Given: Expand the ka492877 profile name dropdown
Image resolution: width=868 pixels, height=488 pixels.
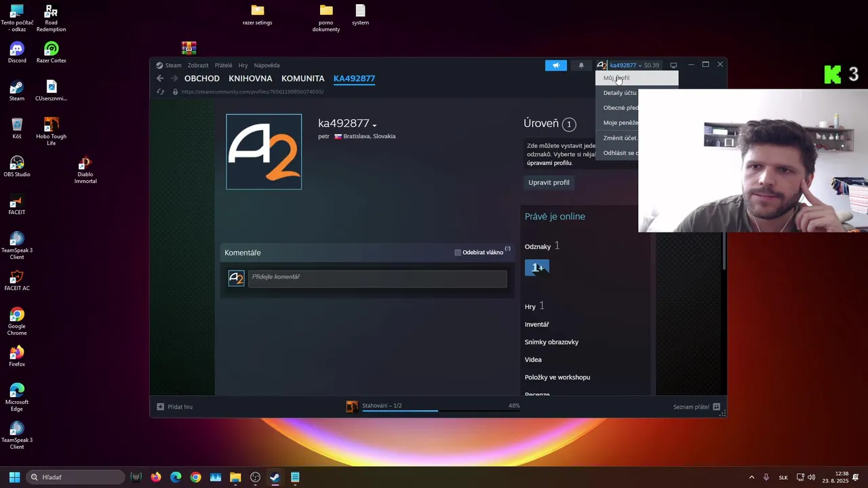Looking at the screenshot, I should click(x=374, y=125).
